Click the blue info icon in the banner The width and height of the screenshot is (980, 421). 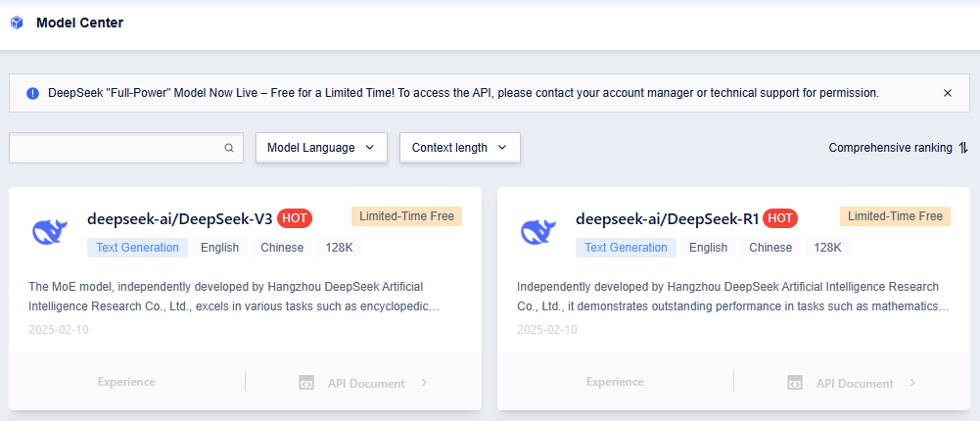tap(32, 93)
